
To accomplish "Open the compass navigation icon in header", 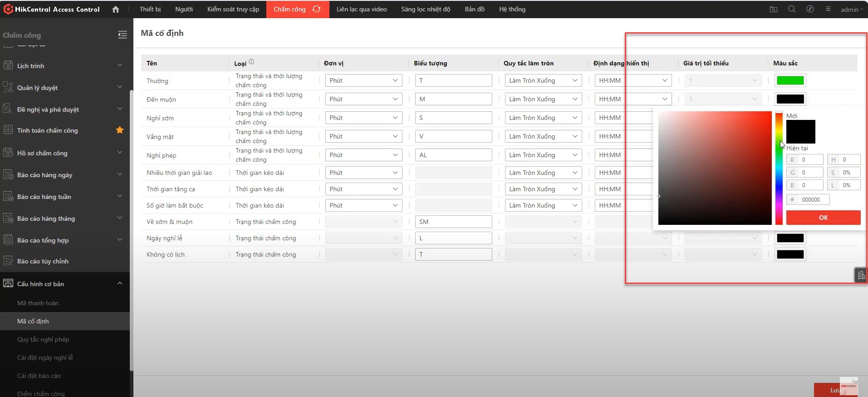I will click(810, 9).
